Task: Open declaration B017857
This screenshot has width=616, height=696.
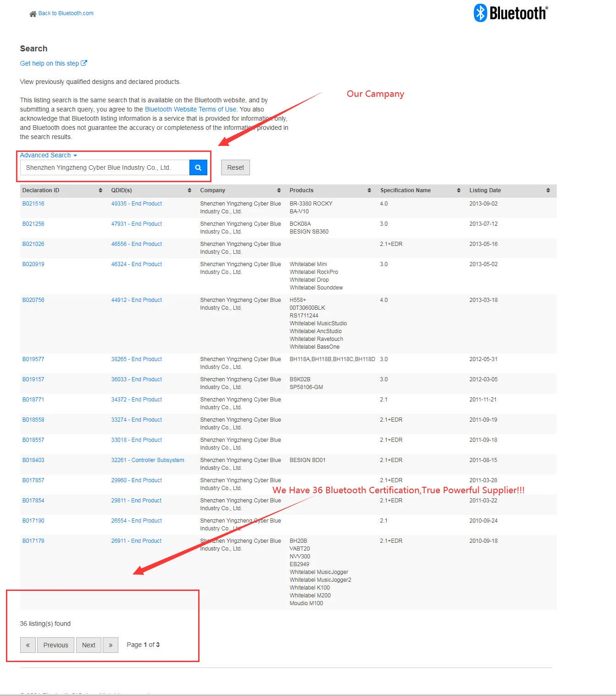Action: [x=33, y=480]
